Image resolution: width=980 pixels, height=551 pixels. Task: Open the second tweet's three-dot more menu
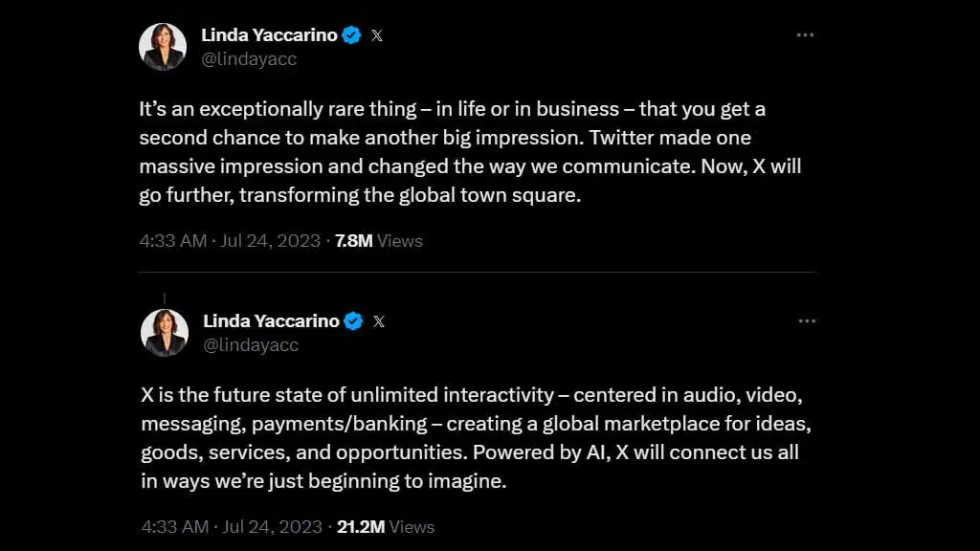click(x=806, y=321)
